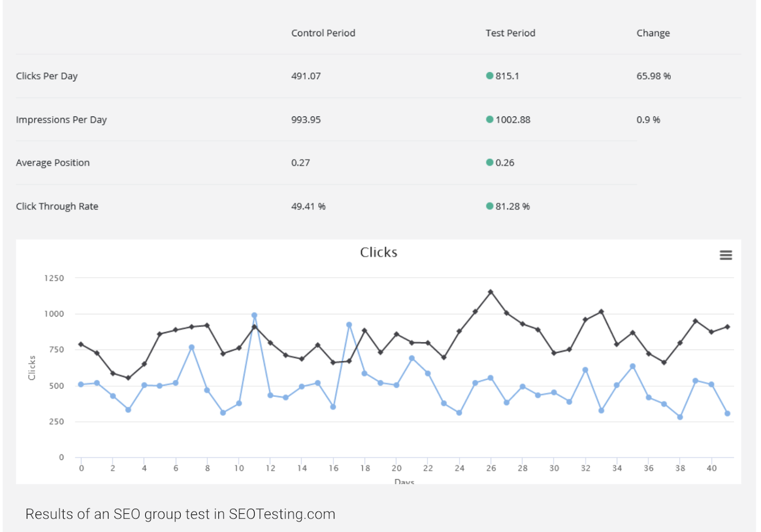Image resolution: width=761 pixels, height=532 pixels.
Task: Open the chart hamburger menu
Action: coord(725,255)
